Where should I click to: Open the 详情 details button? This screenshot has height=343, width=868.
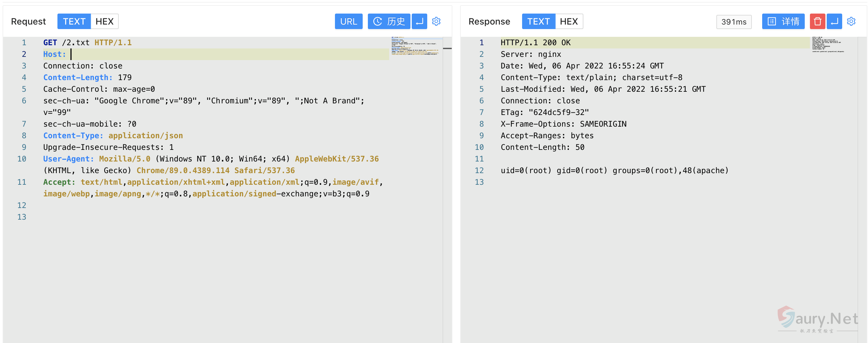click(x=783, y=22)
